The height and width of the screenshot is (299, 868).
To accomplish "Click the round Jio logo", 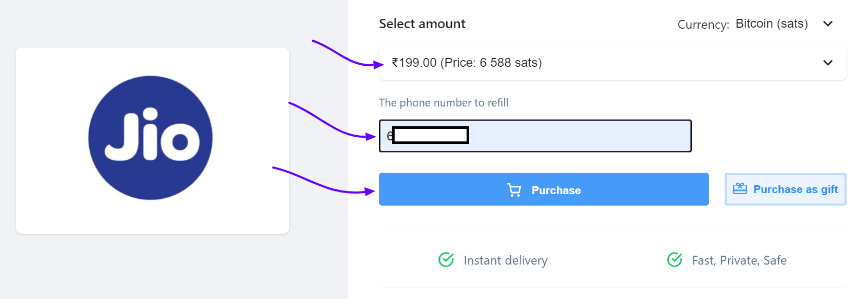I will [x=151, y=138].
